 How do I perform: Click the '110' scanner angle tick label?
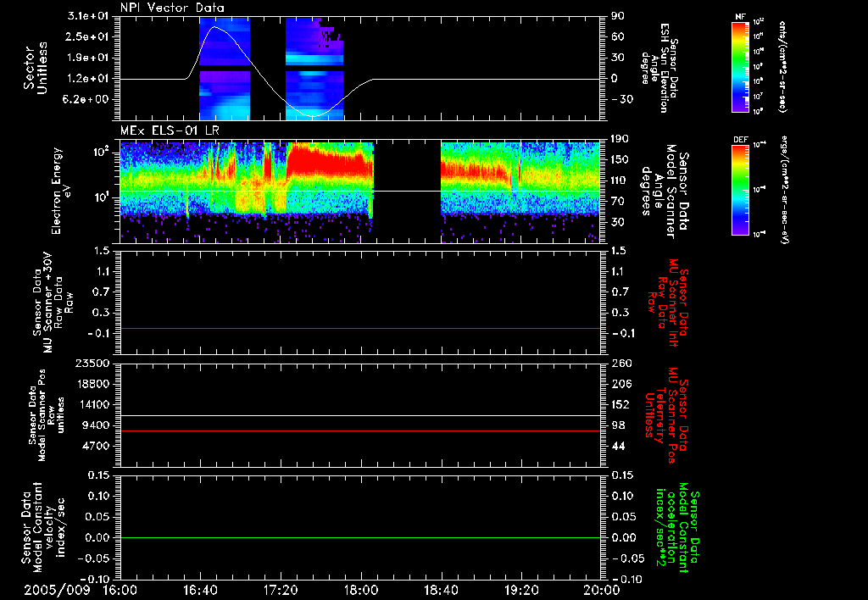pyautogui.click(x=620, y=181)
